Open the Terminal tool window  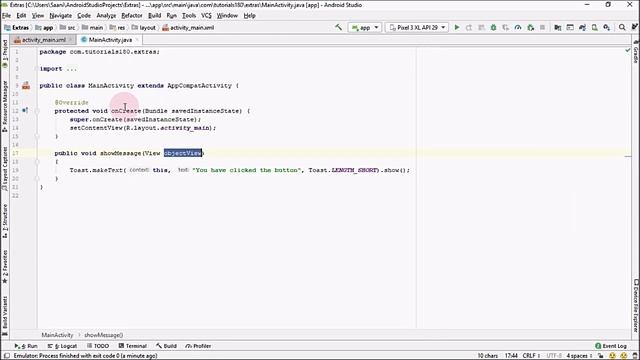pos(133,346)
